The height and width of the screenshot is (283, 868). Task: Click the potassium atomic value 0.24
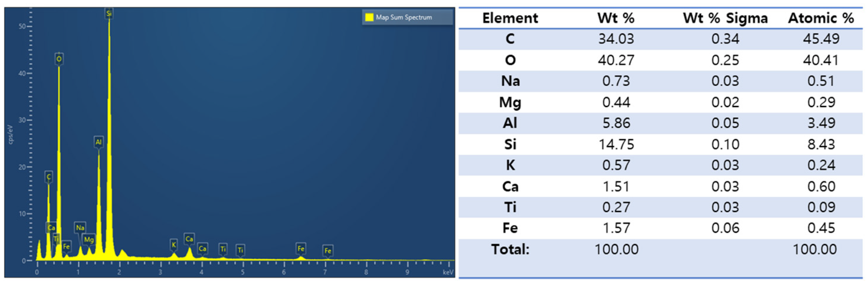[821, 165]
